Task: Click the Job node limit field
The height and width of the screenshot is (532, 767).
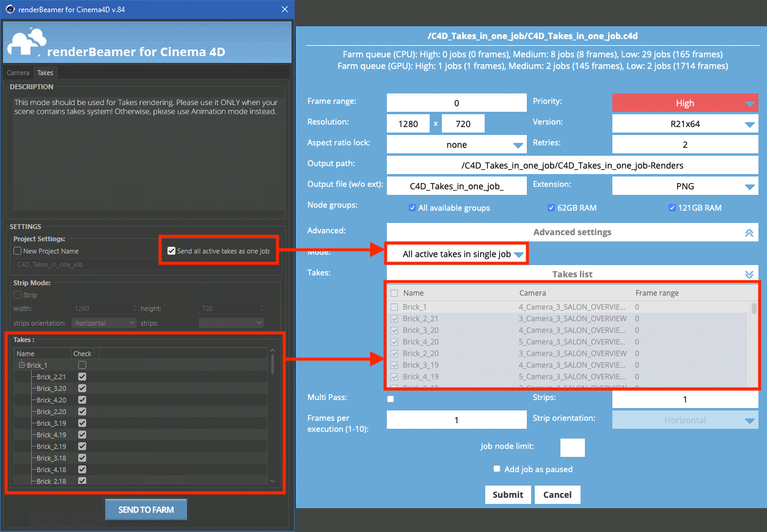Action: click(x=573, y=448)
